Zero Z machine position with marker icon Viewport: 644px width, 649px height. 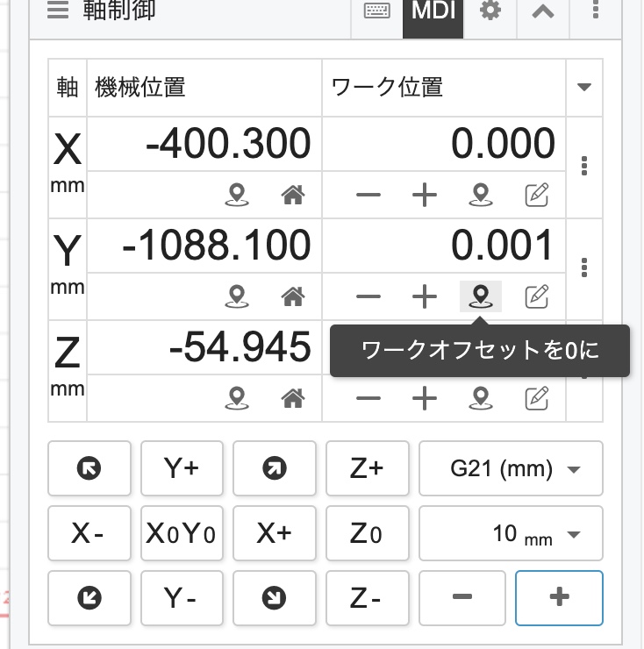237,398
